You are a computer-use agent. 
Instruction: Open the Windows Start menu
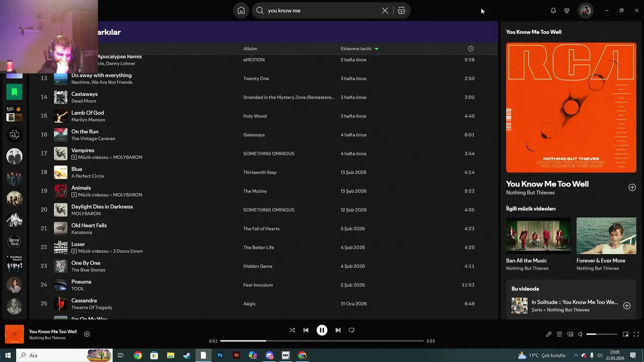point(8,355)
